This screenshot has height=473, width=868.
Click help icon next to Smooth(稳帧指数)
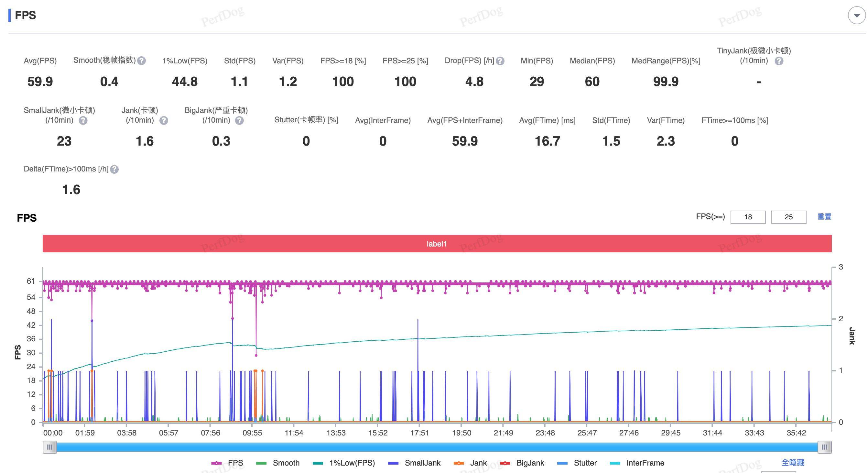point(142,61)
